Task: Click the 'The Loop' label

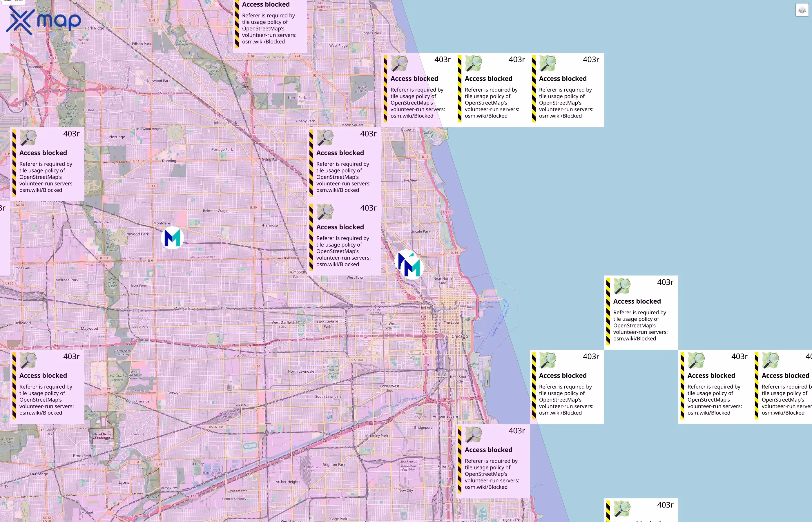Action: click(x=452, y=322)
